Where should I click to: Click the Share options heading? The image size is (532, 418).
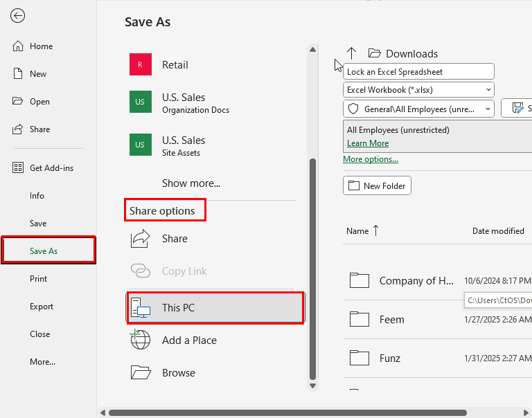click(x=162, y=211)
